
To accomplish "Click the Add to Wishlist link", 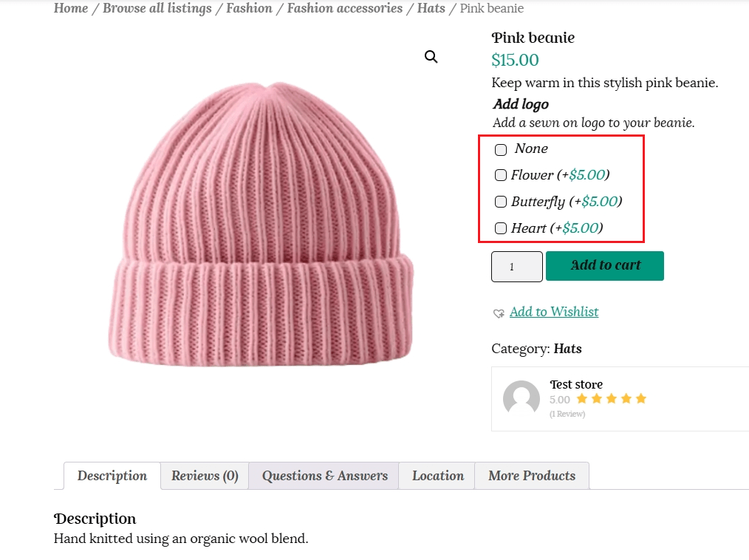I will [x=554, y=312].
